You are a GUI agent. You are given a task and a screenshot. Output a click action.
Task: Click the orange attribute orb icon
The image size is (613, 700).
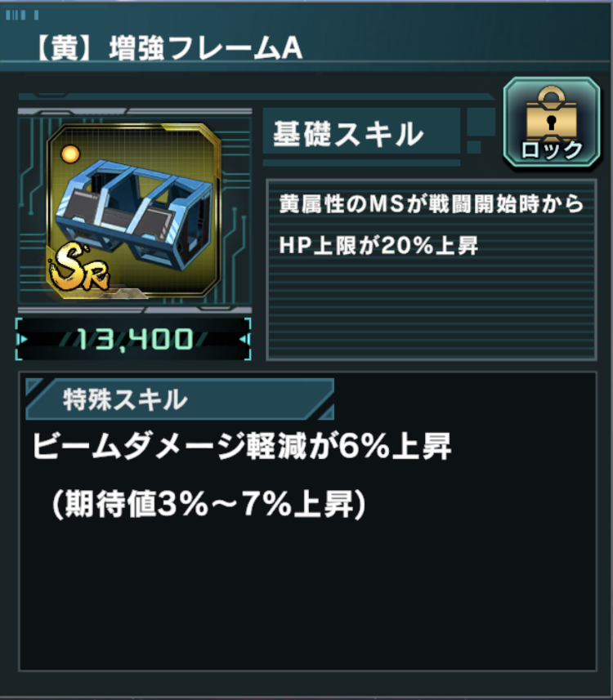click(70, 154)
